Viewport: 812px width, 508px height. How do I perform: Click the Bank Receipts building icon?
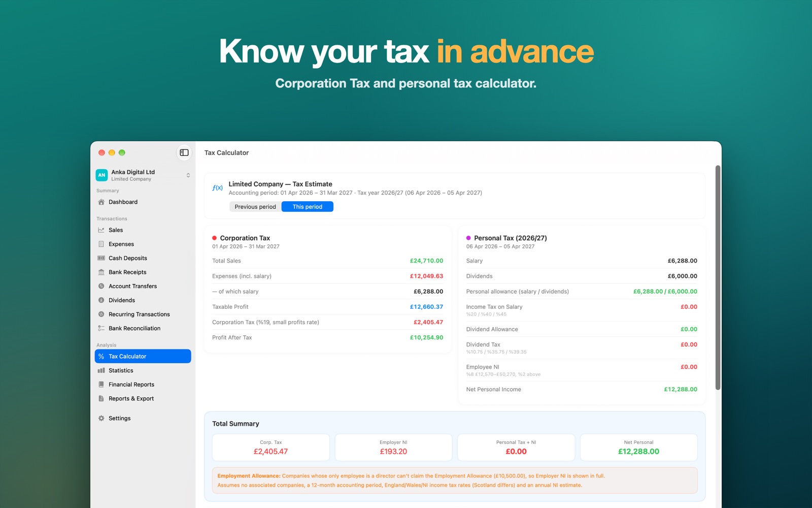[x=101, y=272]
